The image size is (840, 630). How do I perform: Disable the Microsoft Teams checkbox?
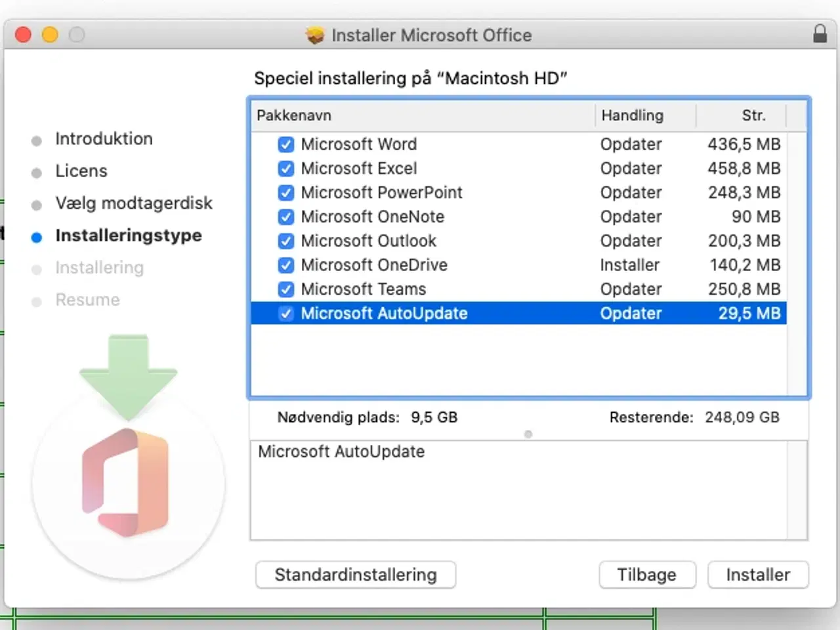(x=286, y=289)
